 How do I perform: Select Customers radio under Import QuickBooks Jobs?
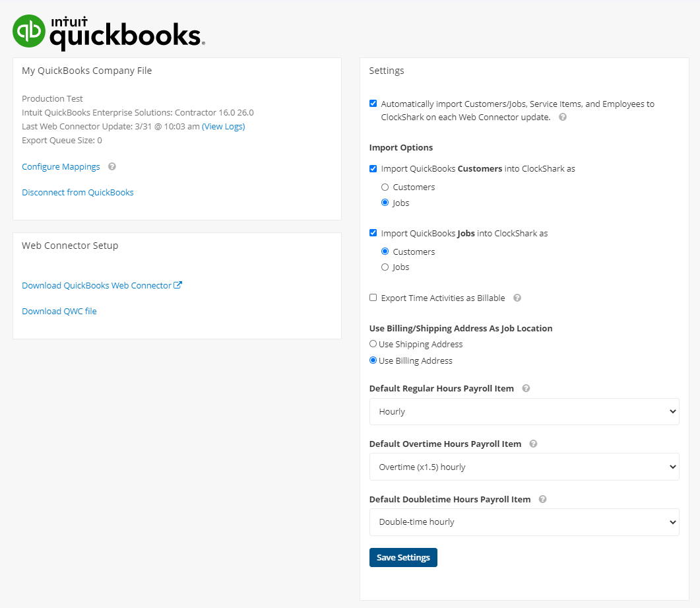(385, 252)
